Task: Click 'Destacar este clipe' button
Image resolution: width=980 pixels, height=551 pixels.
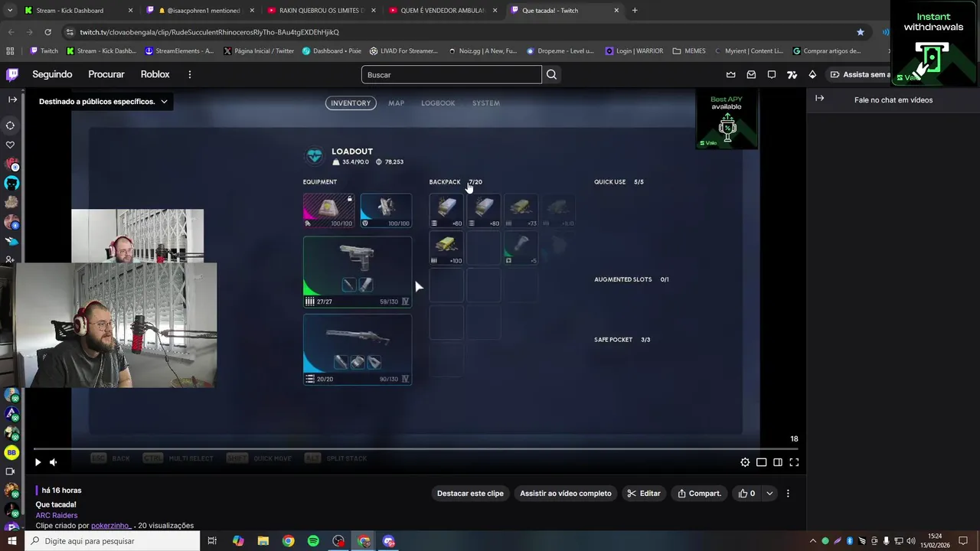Action: (x=470, y=494)
